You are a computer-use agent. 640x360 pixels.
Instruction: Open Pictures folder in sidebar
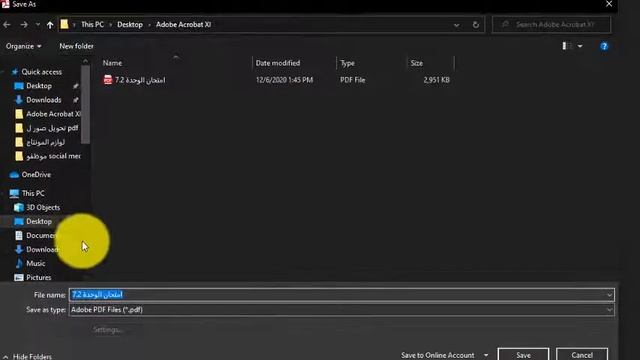[x=38, y=277]
